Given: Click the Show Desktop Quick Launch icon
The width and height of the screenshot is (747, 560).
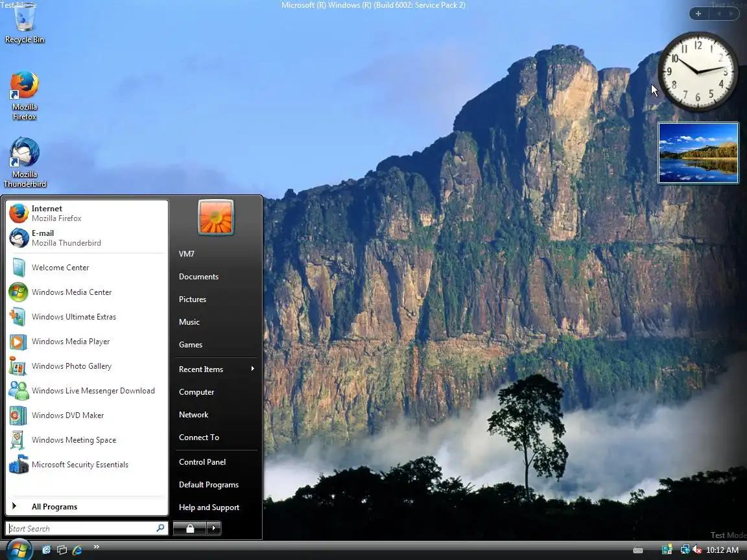Looking at the screenshot, I should tap(47, 550).
